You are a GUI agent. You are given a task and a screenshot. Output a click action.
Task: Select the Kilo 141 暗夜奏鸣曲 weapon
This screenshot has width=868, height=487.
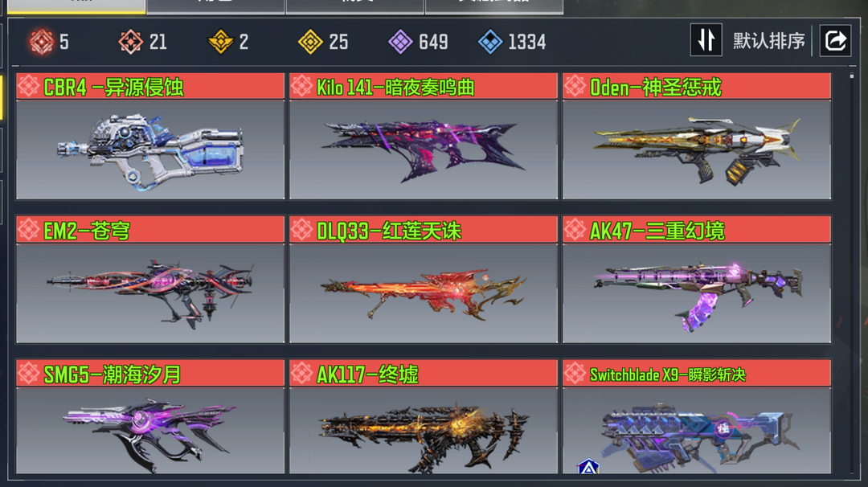pyautogui.click(x=424, y=136)
